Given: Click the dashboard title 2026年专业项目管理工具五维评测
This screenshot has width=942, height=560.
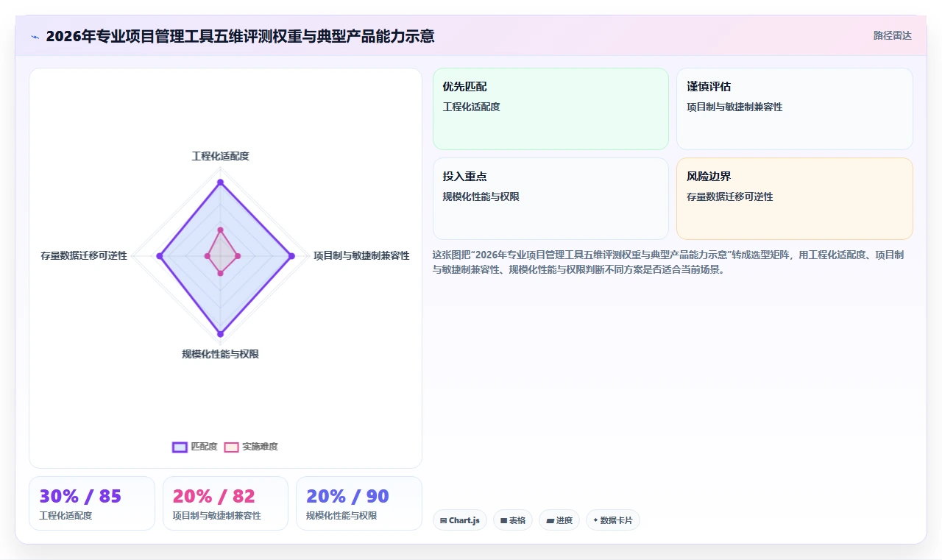Looking at the screenshot, I should tap(240, 36).
